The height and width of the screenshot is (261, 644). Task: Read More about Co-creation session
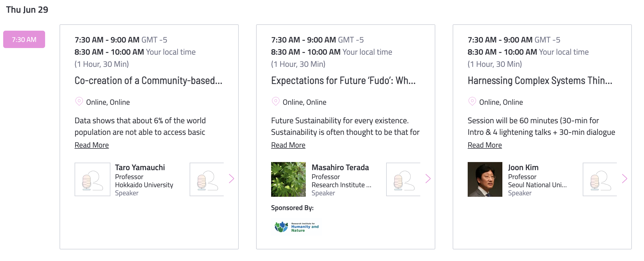pos(92,145)
